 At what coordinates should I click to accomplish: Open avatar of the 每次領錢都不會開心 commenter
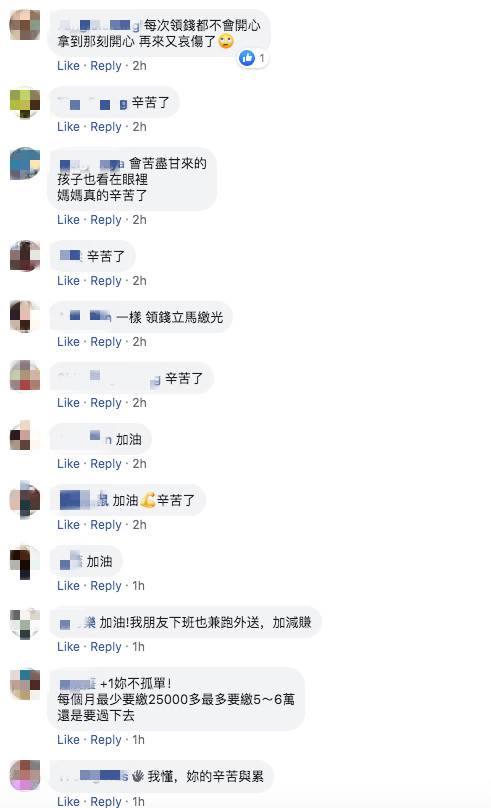25,25
